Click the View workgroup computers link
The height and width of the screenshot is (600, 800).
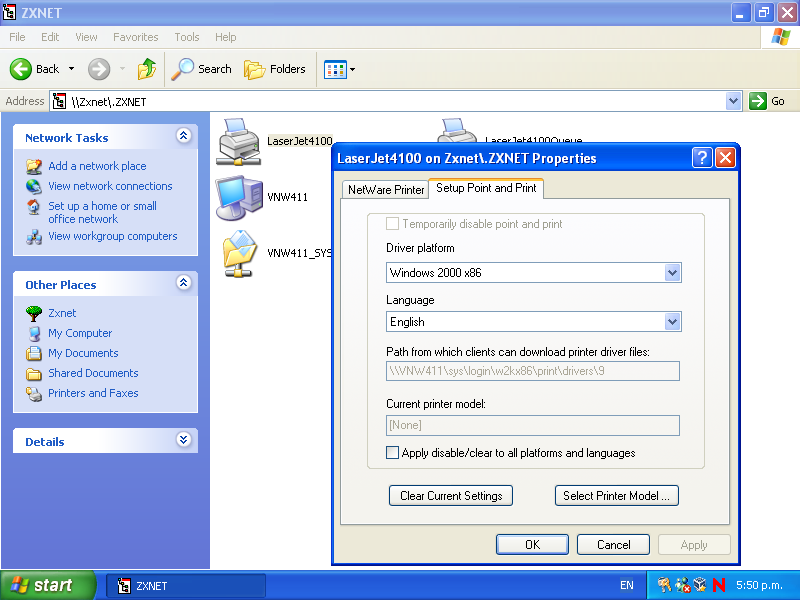click(113, 236)
